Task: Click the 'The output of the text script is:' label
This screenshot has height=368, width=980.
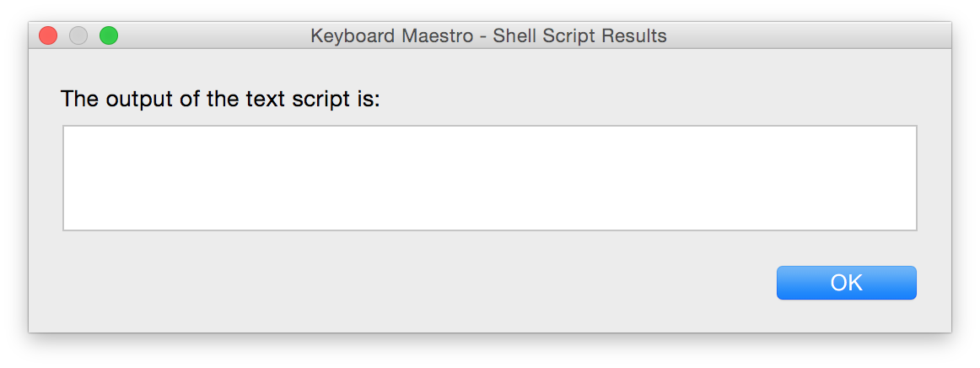Action: pyautogui.click(x=220, y=99)
